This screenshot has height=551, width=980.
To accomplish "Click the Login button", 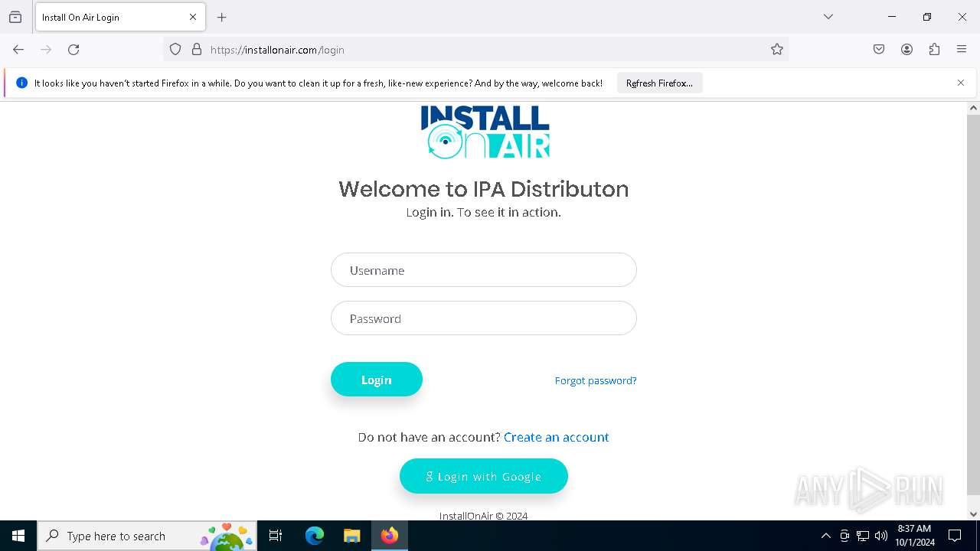I will [377, 380].
